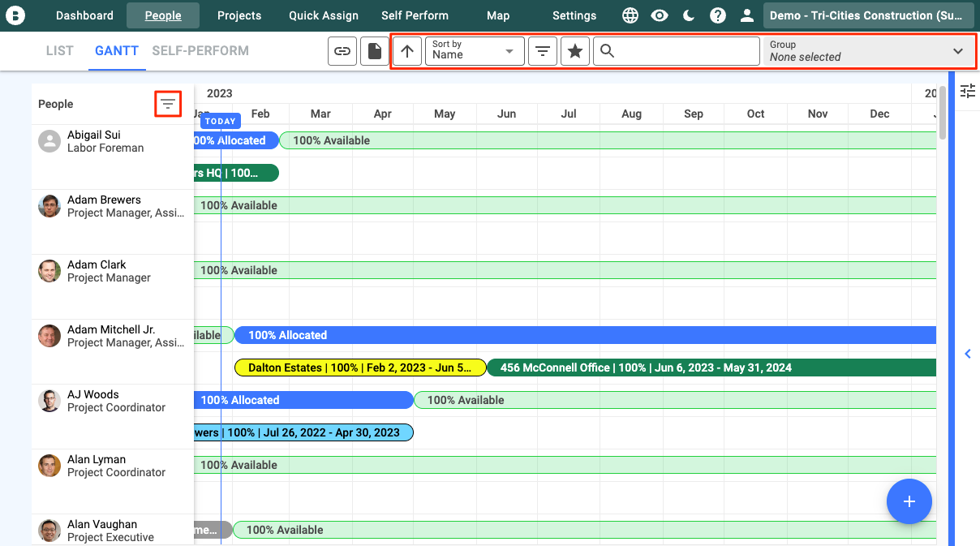The image size is (980, 546).
Task: Click the star favorites icon button
Action: tap(575, 51)
